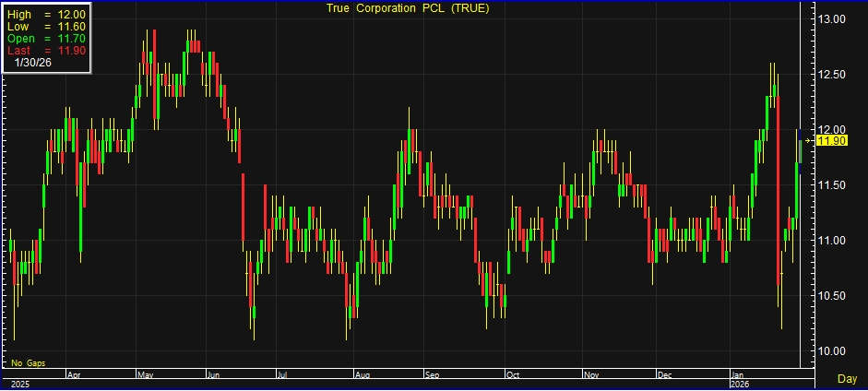This screenshot has height=391, width=868.
Task: Click the Oct marker on time axis
Action: [x=512, y=375]
